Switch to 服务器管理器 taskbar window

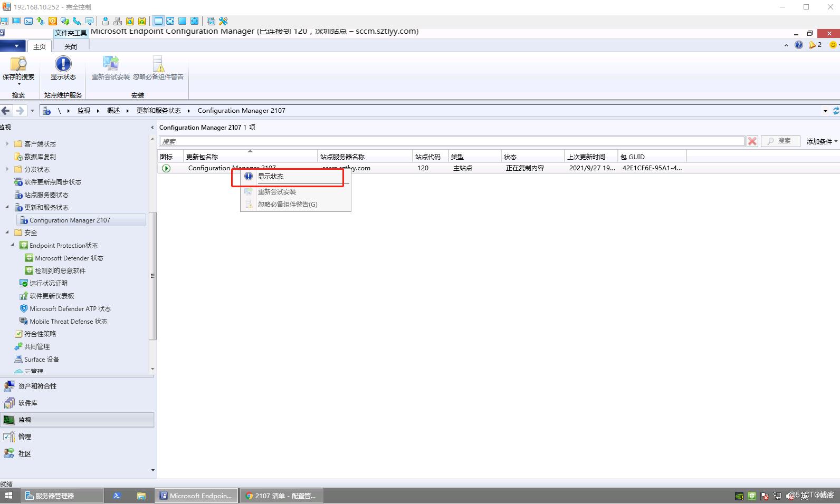(62, 496)
